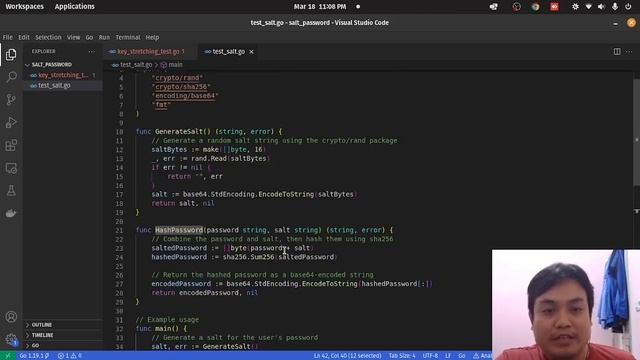Open Applications menu in top panel
Image resolution: width=640 pixels, height=360 pixels.
75,7
